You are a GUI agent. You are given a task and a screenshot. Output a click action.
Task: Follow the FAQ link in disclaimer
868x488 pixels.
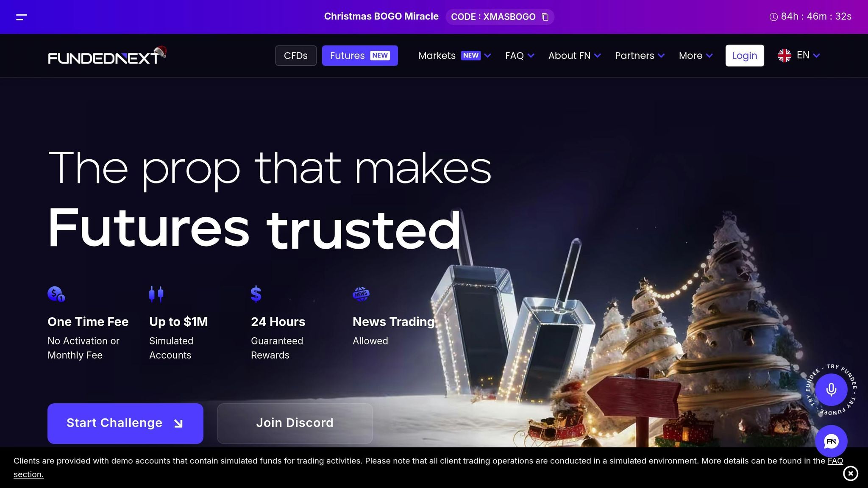835,461
